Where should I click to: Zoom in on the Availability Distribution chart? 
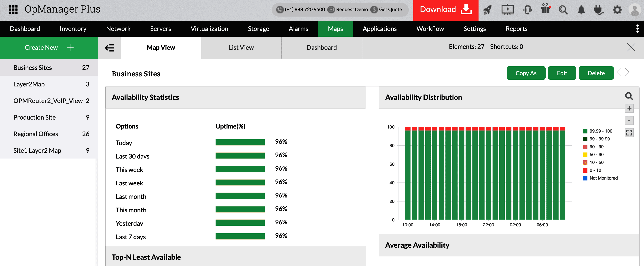(x=629, y=109)
